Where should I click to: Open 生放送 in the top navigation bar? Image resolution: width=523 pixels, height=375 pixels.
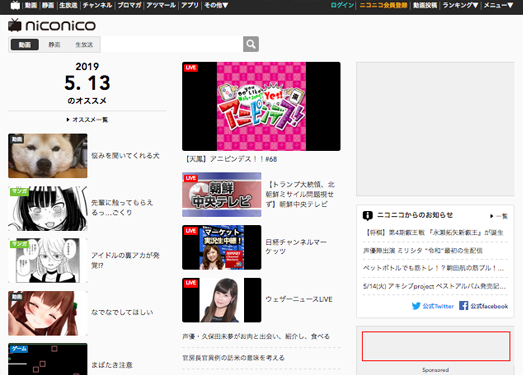(68, 5)
